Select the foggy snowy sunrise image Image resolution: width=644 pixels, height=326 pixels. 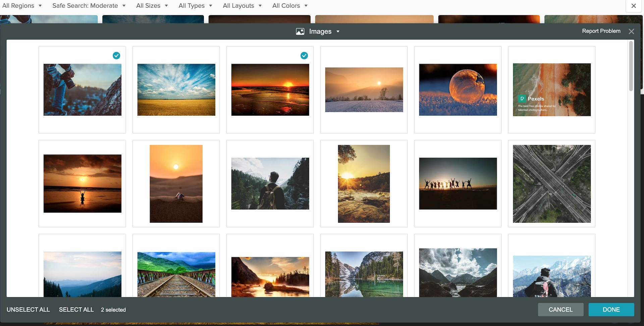(364, 90)
